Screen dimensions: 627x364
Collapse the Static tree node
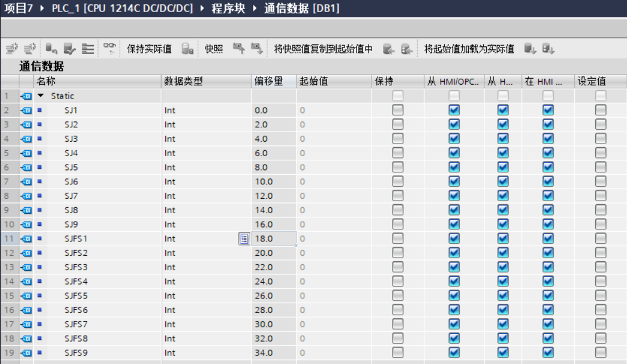click(40, 96)
